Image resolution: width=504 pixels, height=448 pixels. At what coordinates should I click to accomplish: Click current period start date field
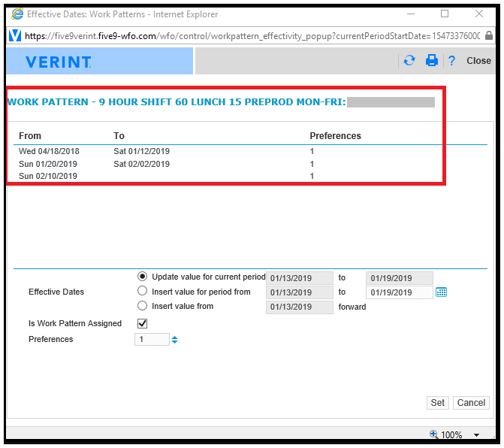click(299, 278)
